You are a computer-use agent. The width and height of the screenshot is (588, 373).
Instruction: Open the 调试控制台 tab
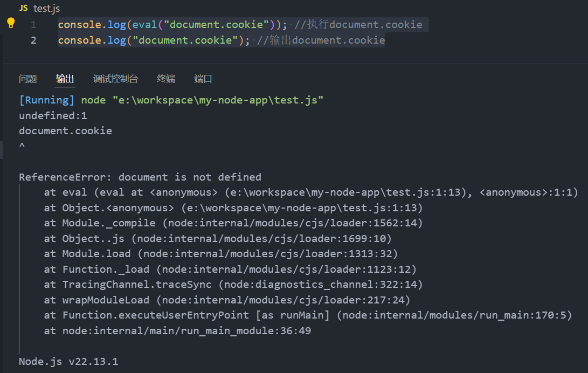[x=115, y=79]
